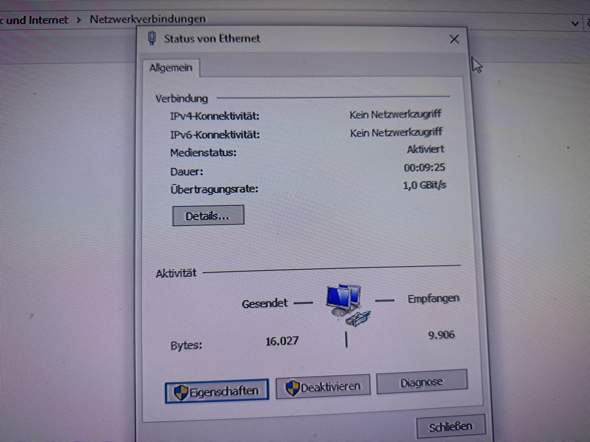Click Deaktivieren to disable the adapter
The image size is (590, 442).
323,387
